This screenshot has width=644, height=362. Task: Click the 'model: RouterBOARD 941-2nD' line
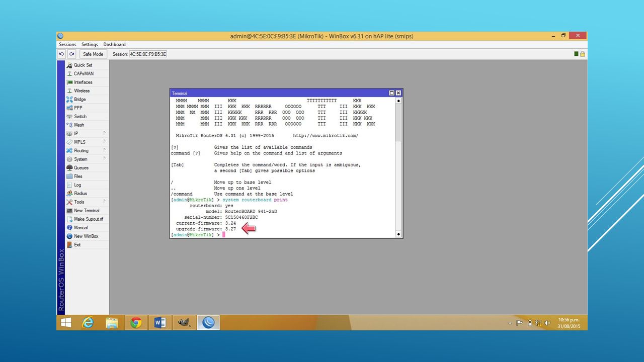241,212
